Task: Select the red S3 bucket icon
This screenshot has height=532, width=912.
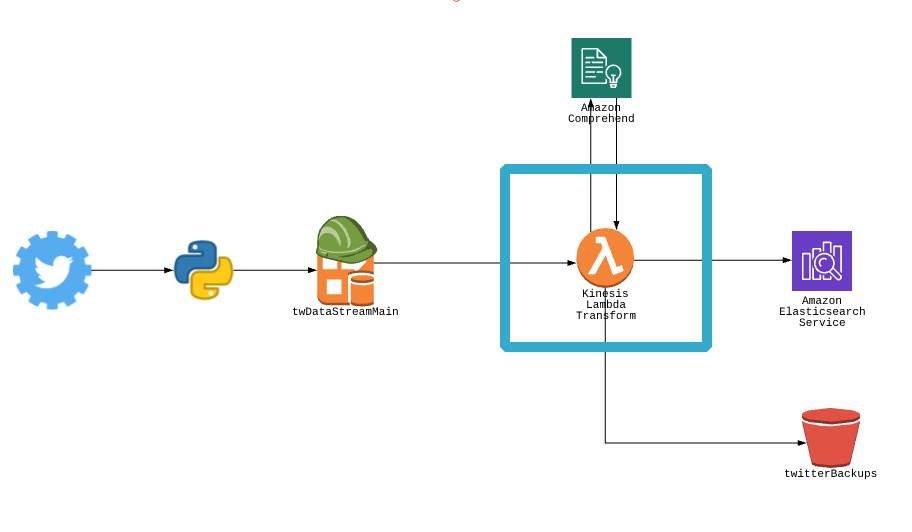Action: tap(831, 437)
